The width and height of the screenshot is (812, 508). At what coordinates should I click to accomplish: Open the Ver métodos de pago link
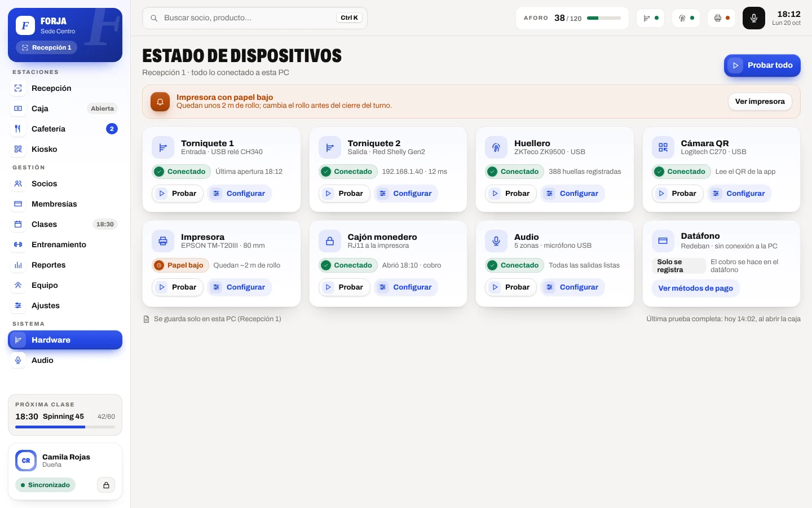(696, 288)
